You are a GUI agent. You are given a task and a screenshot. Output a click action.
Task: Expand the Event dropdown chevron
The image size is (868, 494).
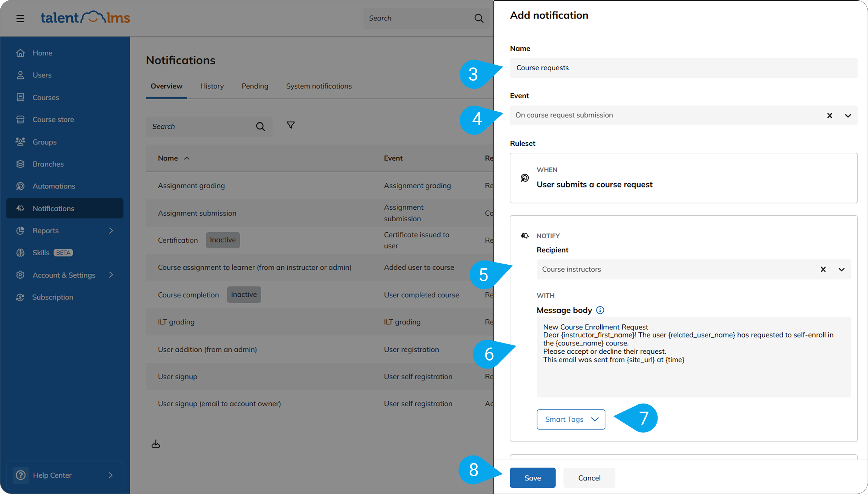pos(848,115)
